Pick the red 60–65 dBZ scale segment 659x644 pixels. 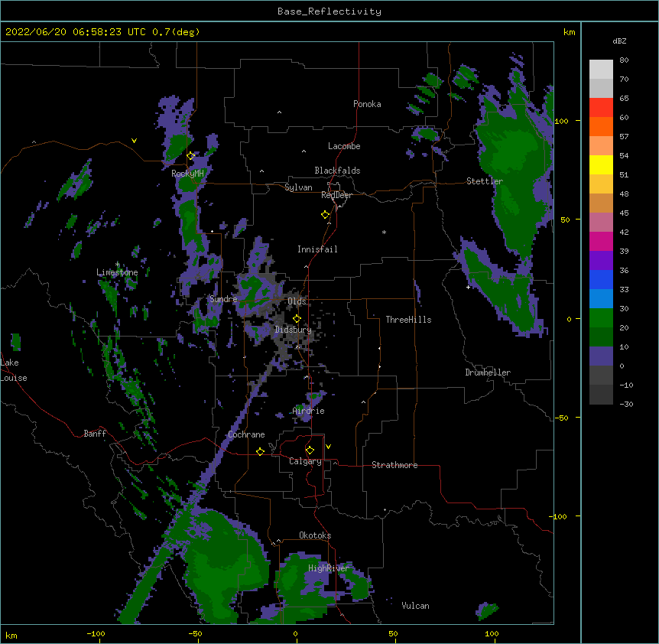[601, 108]
